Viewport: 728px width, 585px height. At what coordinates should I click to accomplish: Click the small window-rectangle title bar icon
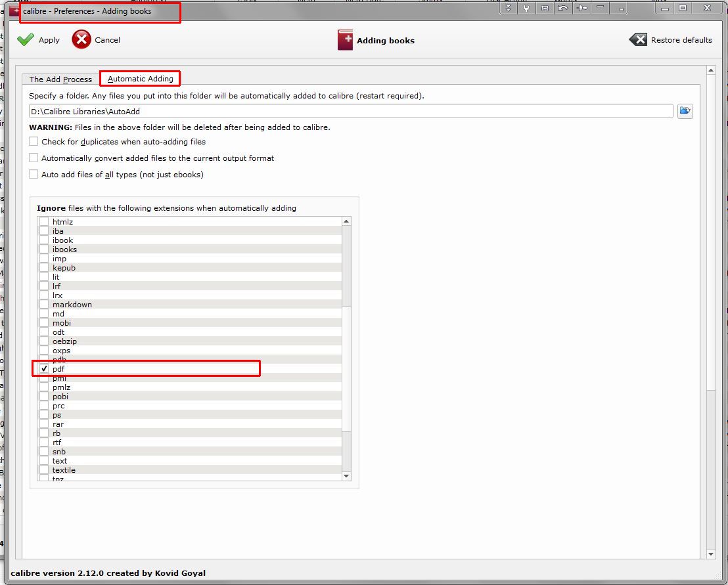point(545,8)
